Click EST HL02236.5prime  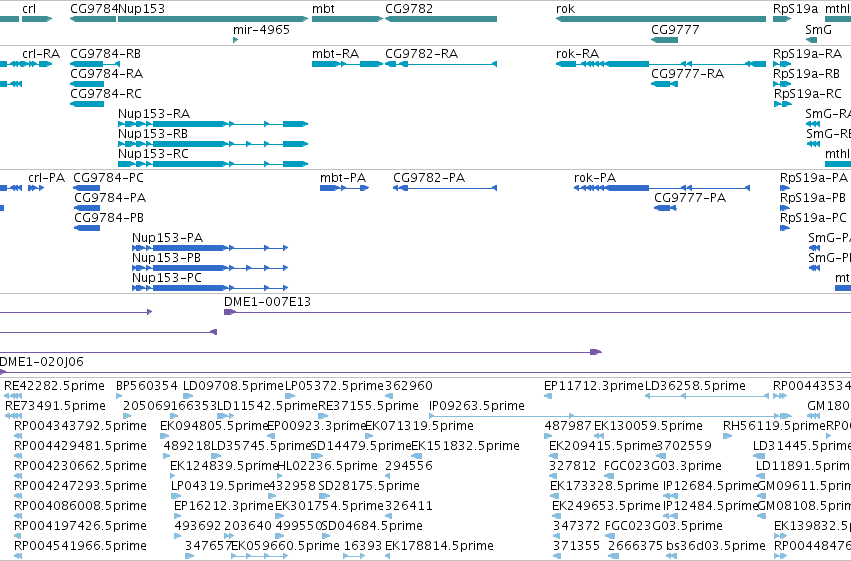pos(281,476)
